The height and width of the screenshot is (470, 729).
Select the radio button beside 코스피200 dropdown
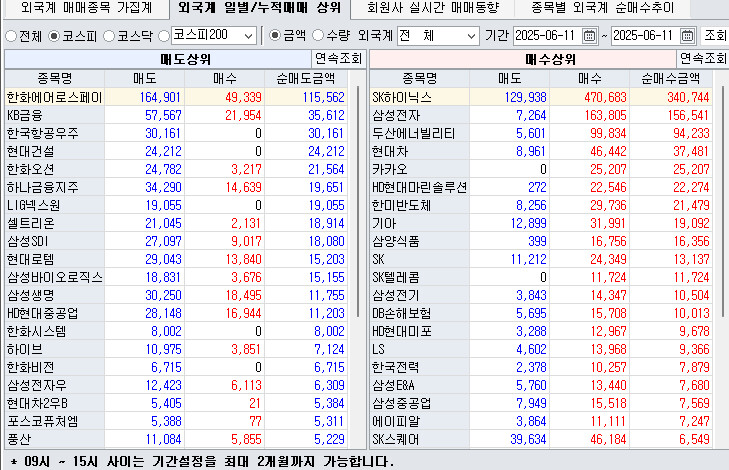click(x=164, y=36)
